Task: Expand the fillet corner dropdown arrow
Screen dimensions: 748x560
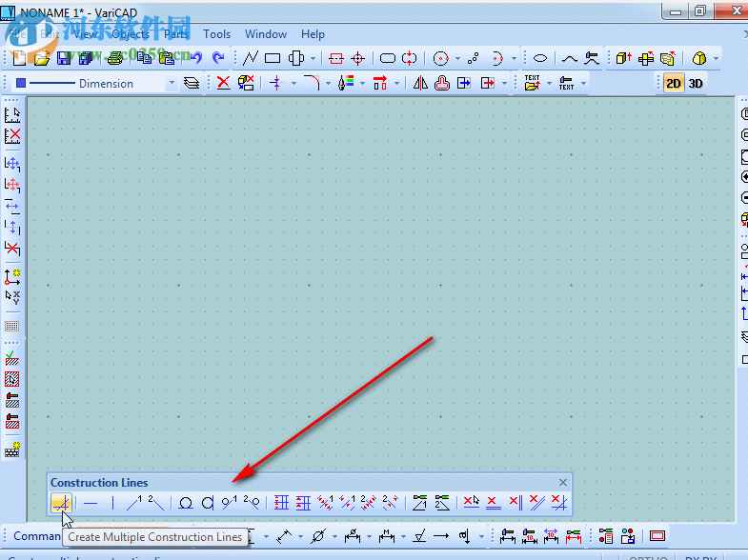Action: 328,84
